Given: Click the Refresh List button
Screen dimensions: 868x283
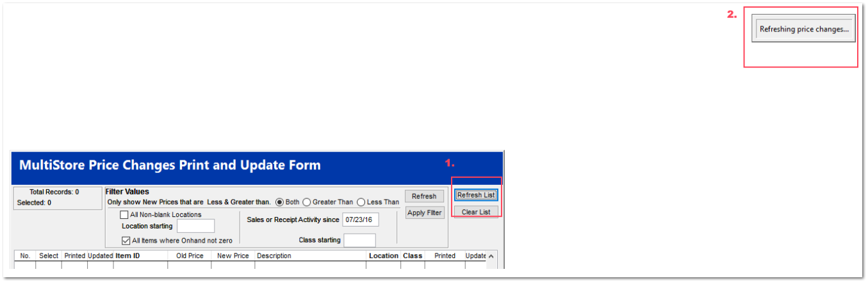Looking at the screenshot, I should (476, 195).
